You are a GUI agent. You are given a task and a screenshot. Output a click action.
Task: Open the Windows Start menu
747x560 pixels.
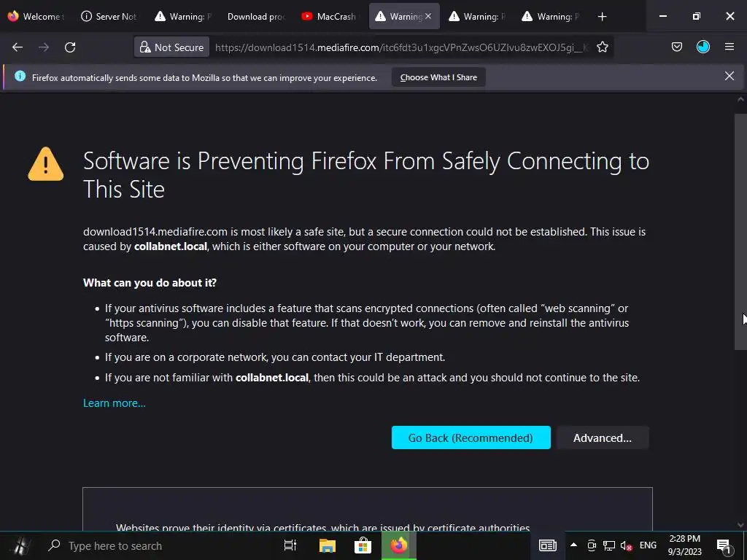click(x=20, y=545)
